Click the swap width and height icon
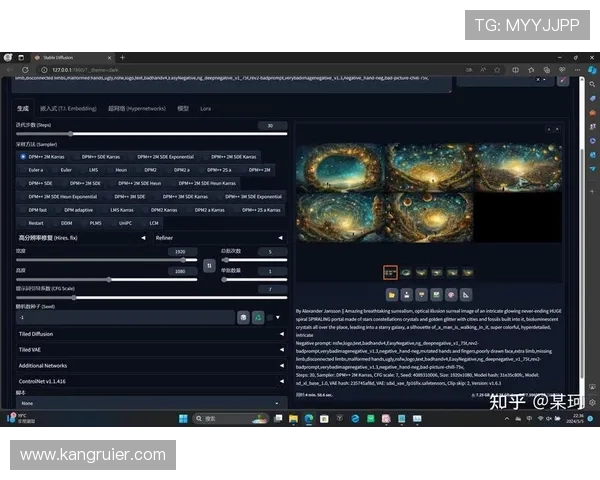Image resolution: width=600 pixels, height=480 pixels. 209,265
